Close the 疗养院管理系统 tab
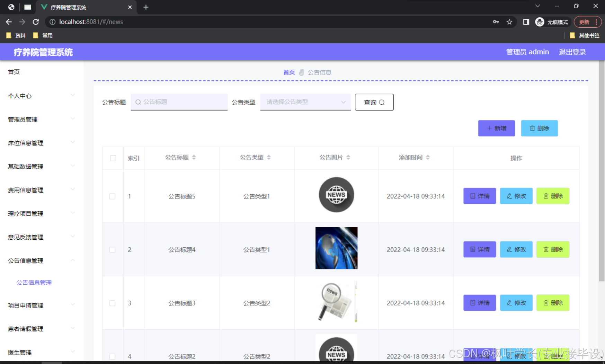Viewport: 605px width, 364px height. pos(130,7)
